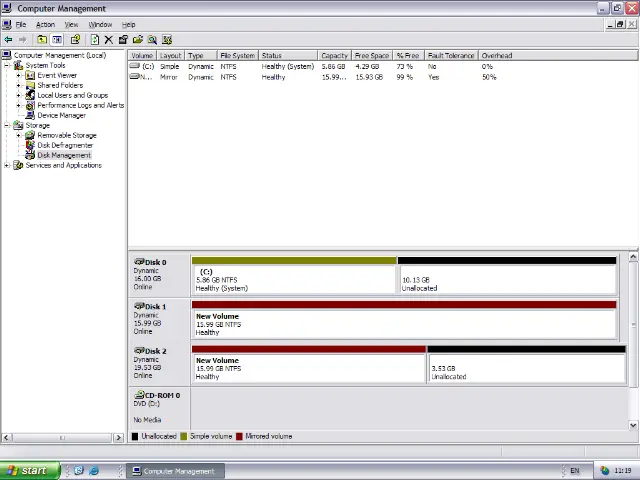This screenshot has width=640, height=480.
Task: Click the Forward arrow toolbar icon
Action: click(22, 40)
